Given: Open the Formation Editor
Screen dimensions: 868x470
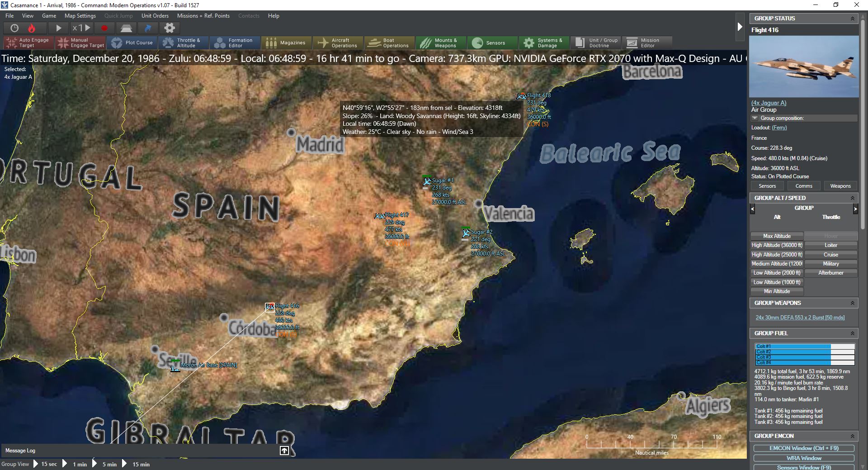Looking at the screenshot, I should 235,43.
